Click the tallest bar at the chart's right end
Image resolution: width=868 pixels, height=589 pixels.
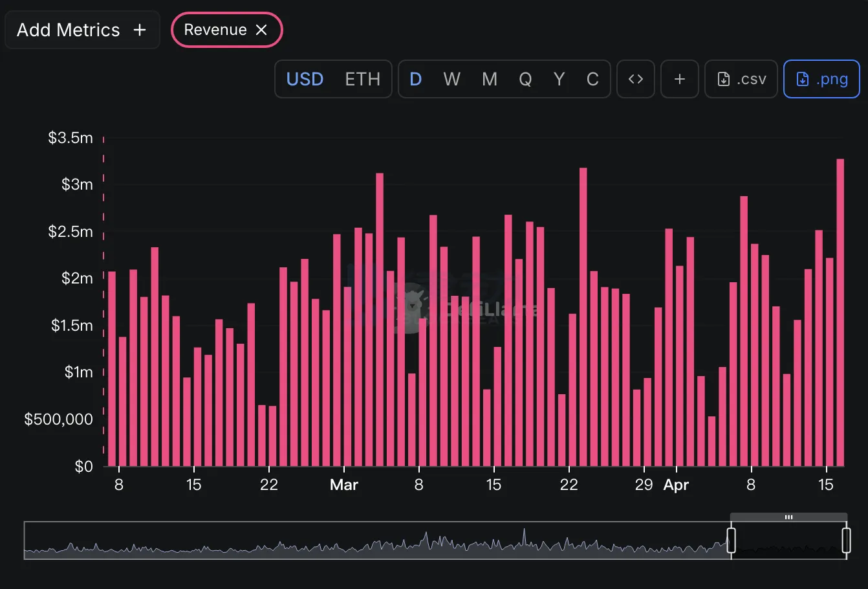pyautogui.click(x=840, y=313)
